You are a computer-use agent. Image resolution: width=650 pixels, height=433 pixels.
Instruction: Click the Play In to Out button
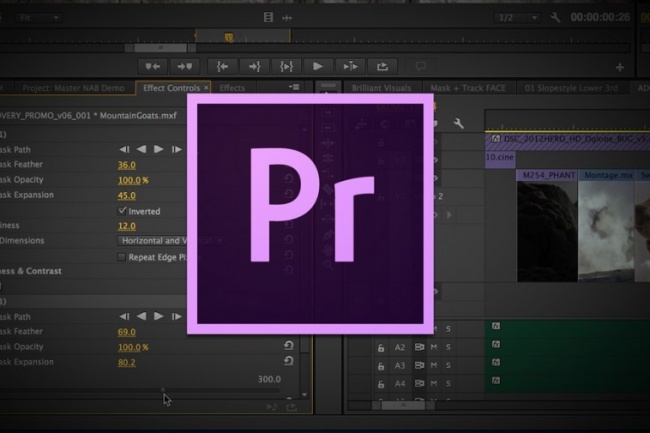[286, 66]
